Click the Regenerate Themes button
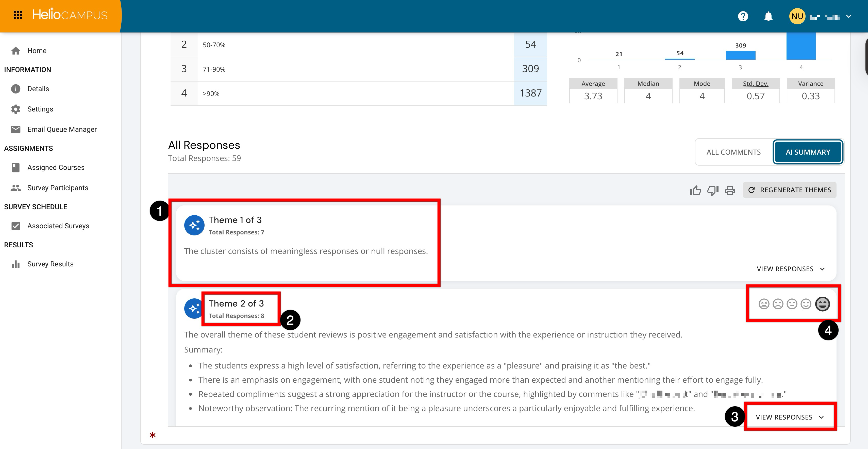The image size is (868, 449). pos(790,190)
